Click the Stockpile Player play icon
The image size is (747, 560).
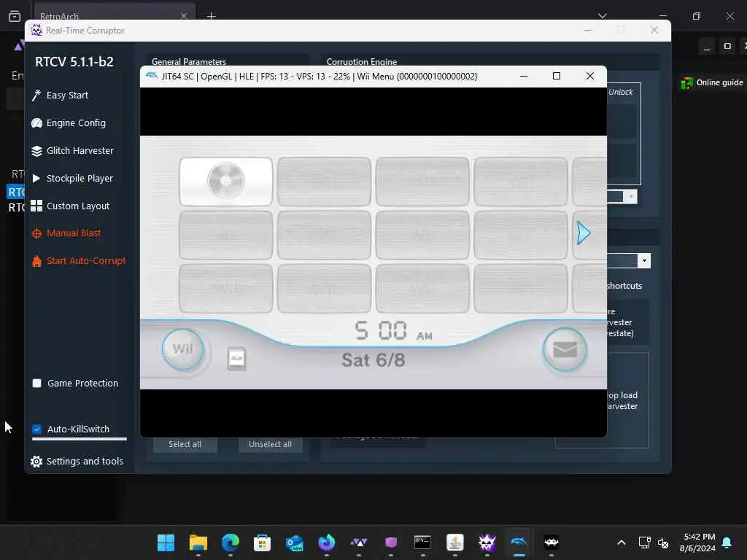[36, 179]
